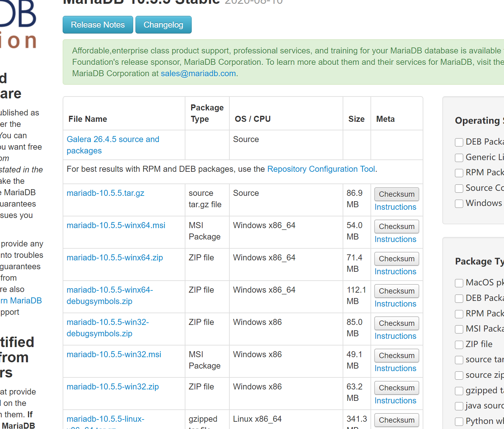The width and height of the screenshot is (504, 429).
Task: Open Galera 26.4.5 source and packages link
Action: click(113, 145)
